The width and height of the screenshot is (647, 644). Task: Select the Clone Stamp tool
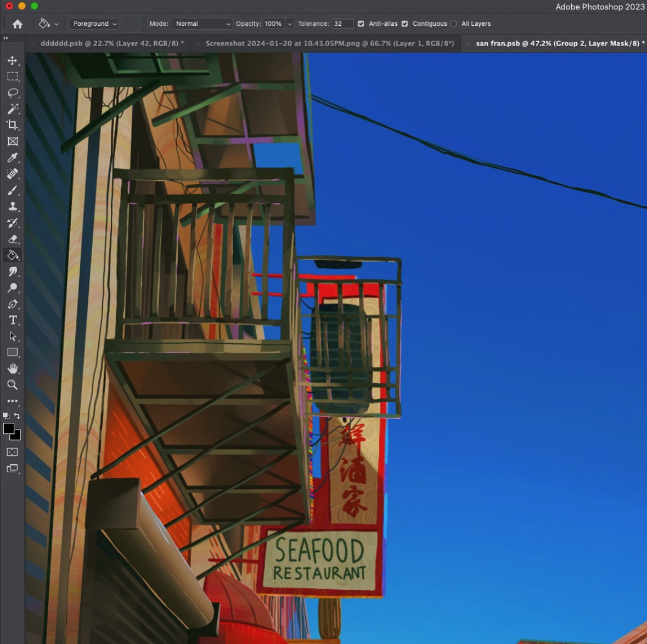13,206
